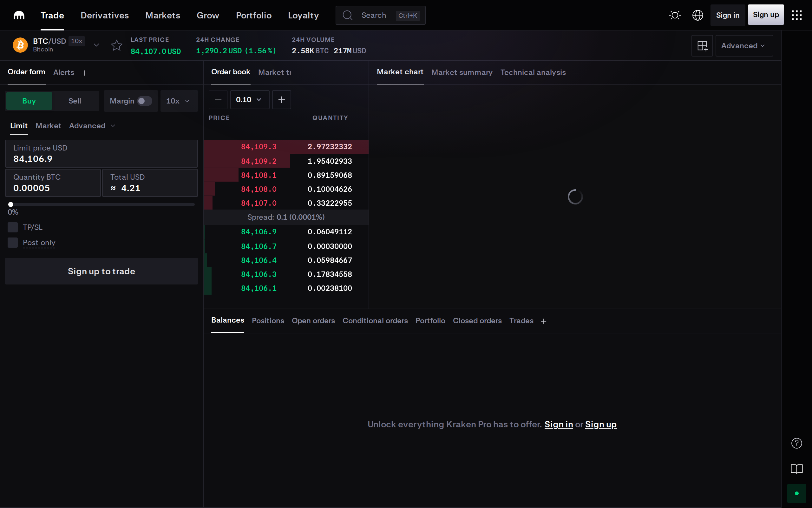Toggle light theme sun icon

[x=675, y=15]
